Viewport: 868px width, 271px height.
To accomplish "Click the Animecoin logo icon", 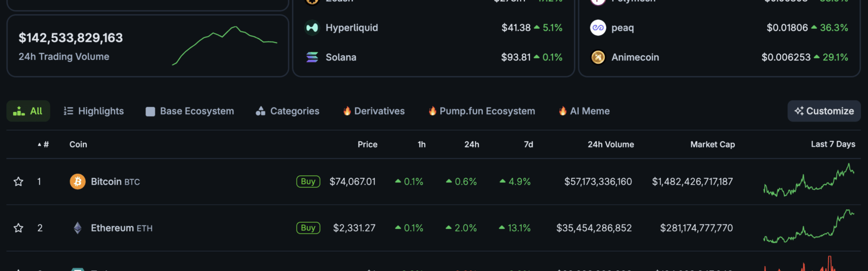I will [x=598, y=57].
